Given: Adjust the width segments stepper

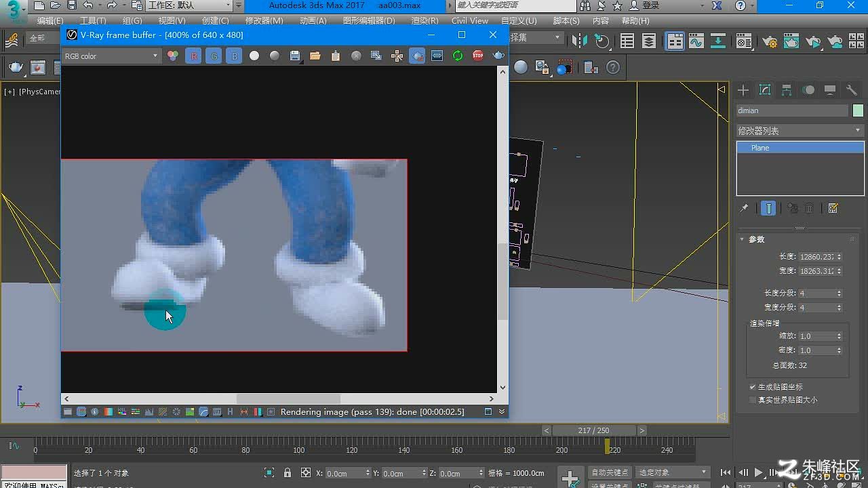Looking at the screenshot, I should click(839, 308).
